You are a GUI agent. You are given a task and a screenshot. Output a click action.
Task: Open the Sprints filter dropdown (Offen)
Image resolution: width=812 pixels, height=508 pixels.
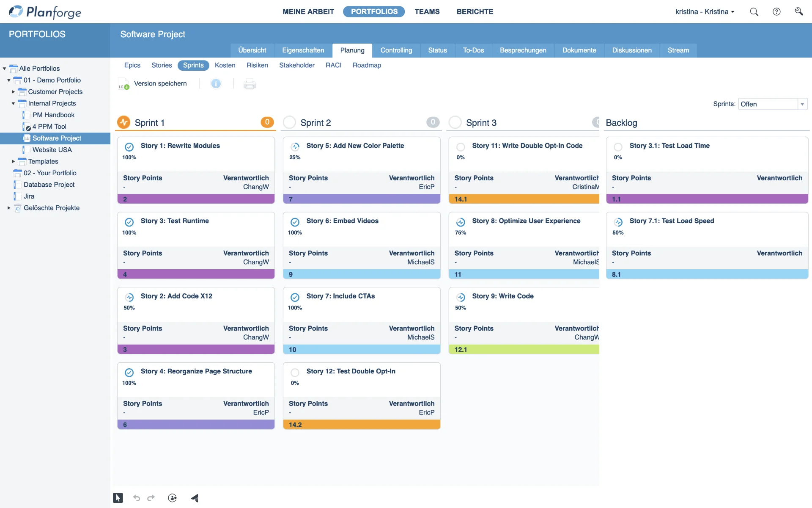[802, 104]
